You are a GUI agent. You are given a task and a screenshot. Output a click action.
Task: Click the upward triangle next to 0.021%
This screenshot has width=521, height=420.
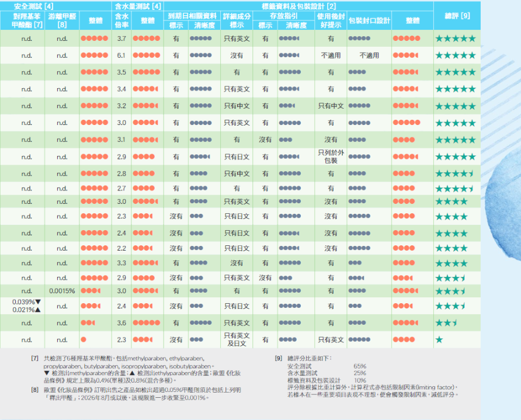point(39,310)
